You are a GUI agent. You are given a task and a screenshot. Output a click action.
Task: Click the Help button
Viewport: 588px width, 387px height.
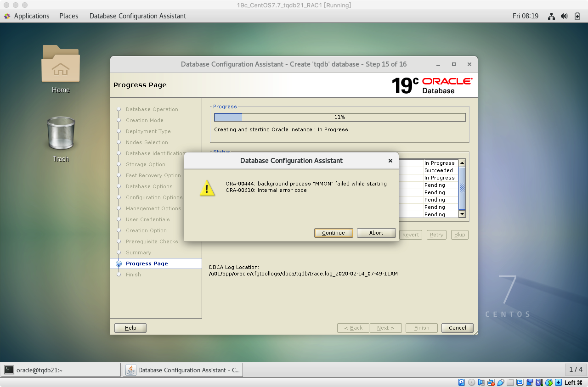[130, 328]
